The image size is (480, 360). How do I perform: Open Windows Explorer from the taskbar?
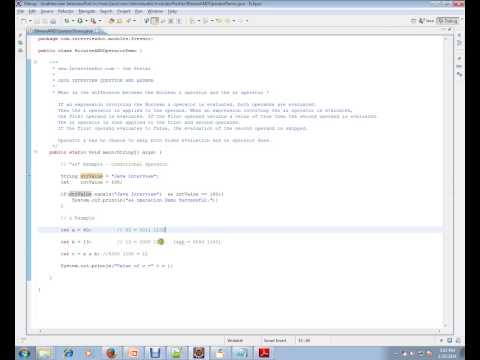click(x=45, y=353)
